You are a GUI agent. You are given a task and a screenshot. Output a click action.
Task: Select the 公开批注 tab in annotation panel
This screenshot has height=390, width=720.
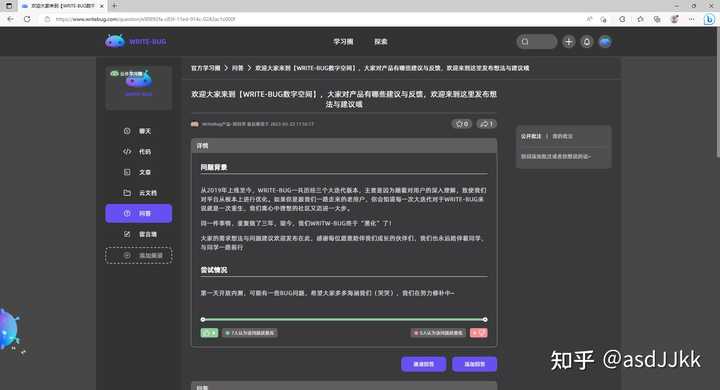tap(531, 136)
